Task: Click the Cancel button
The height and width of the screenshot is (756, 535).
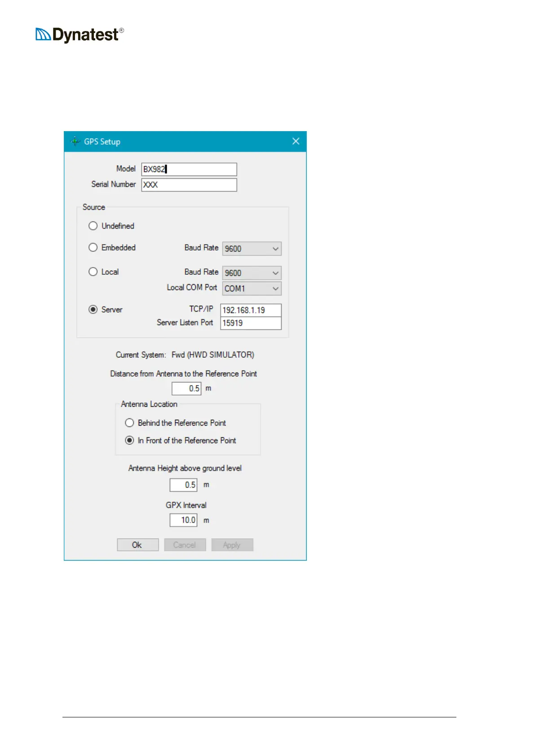Action: tap(185, 545)
